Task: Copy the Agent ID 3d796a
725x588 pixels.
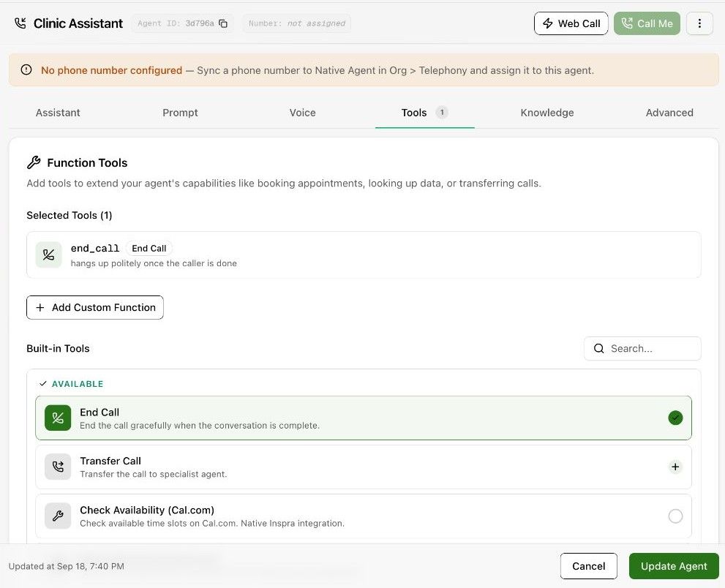Action: 223,23
